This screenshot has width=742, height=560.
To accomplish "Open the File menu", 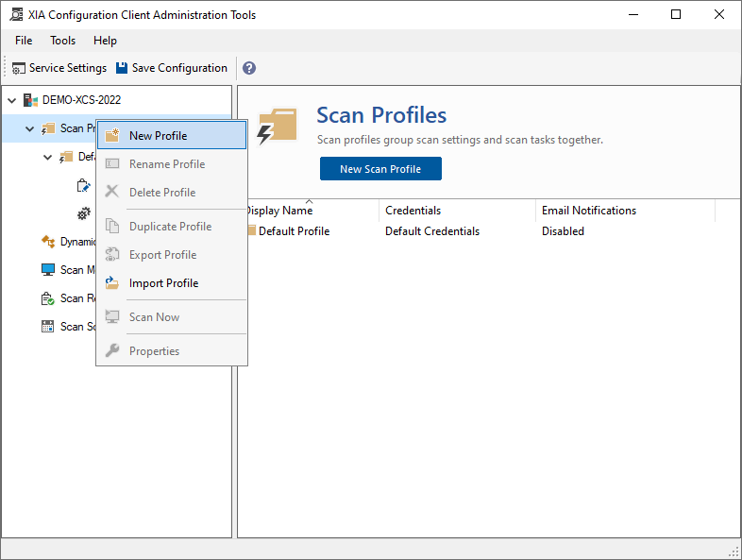I will click(24, 41).
